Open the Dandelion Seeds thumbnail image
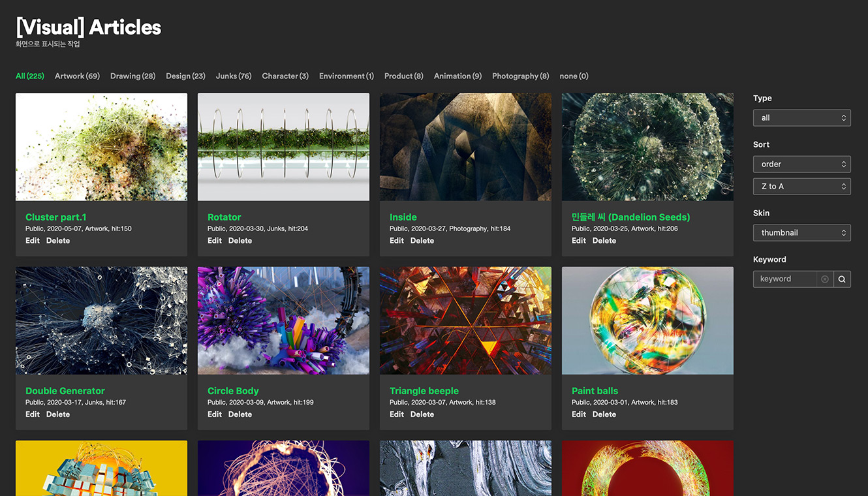The width and height of the screenshot is (868, 496). (647, 147)
